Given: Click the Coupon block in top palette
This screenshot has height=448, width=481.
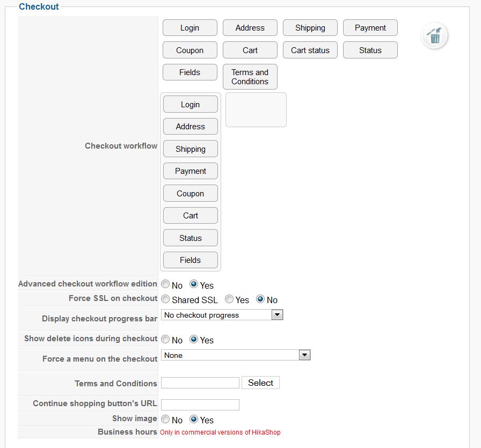Looking at the screenshot, I should coord(190,50).
